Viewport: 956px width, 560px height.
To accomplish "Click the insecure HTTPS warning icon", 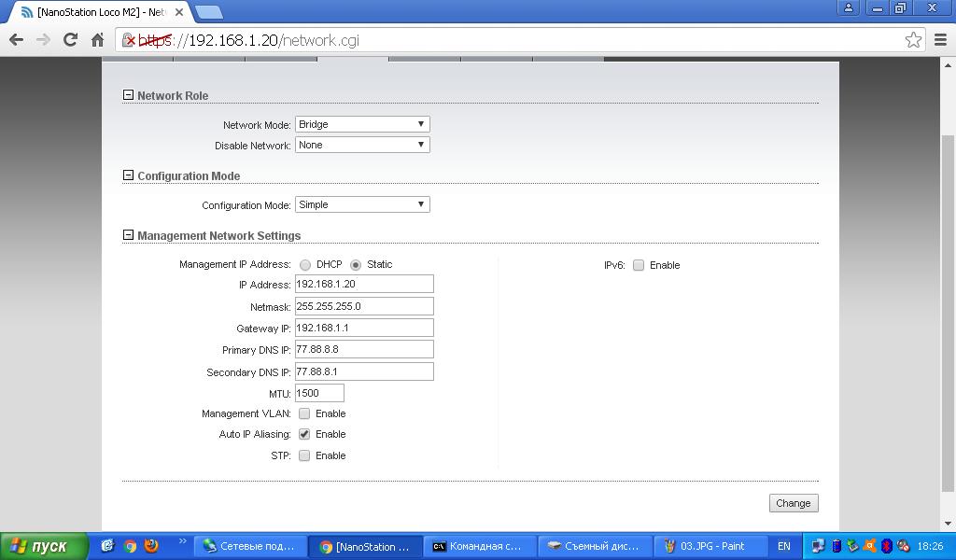I will click(x=130, y=40).
